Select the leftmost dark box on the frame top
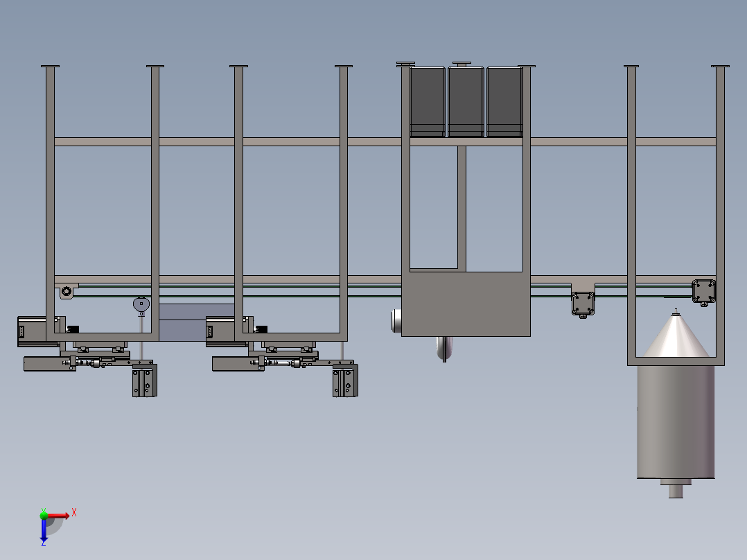 [428, 102]
